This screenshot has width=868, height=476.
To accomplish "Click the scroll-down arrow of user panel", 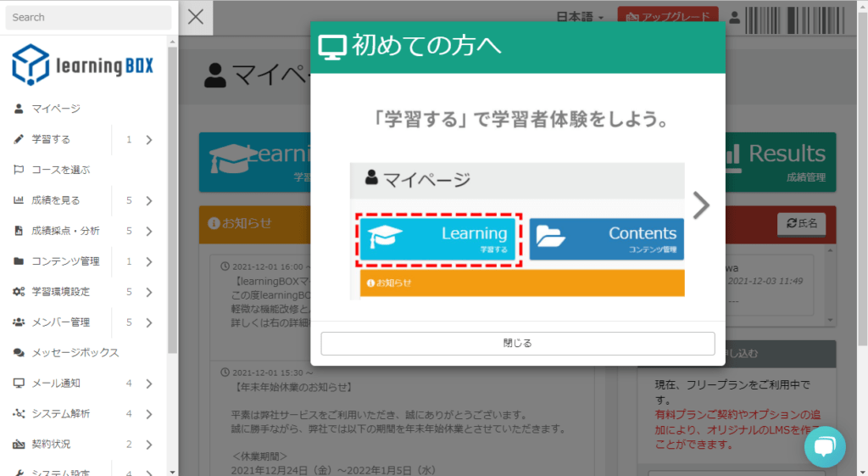I will click(830, 320).
